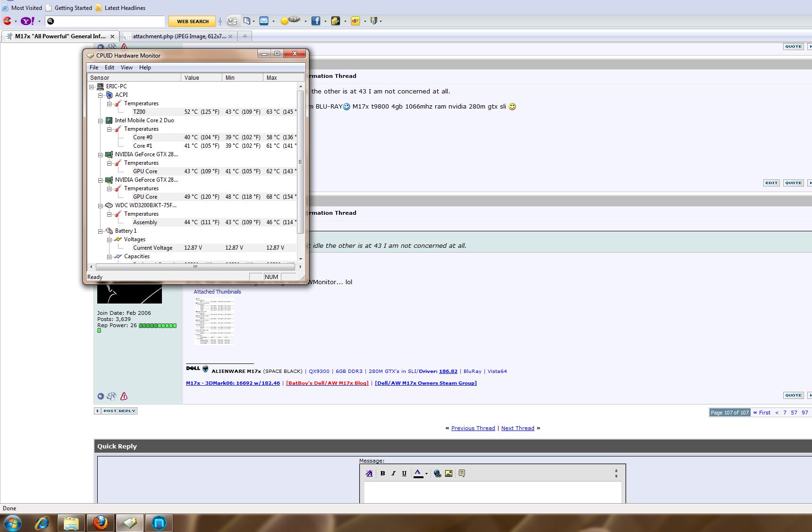The height and width of the screenshot is (532, 812).
Task: Collapse the Intel Mobile Core 2 Duo node
Action: [101, 121]
